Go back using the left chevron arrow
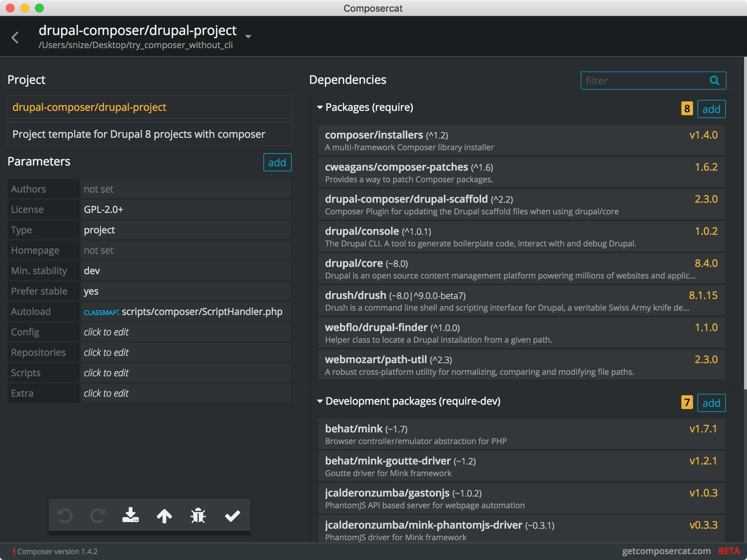Image resolution: width=747 pixels, height=560 pixels. 15,37
